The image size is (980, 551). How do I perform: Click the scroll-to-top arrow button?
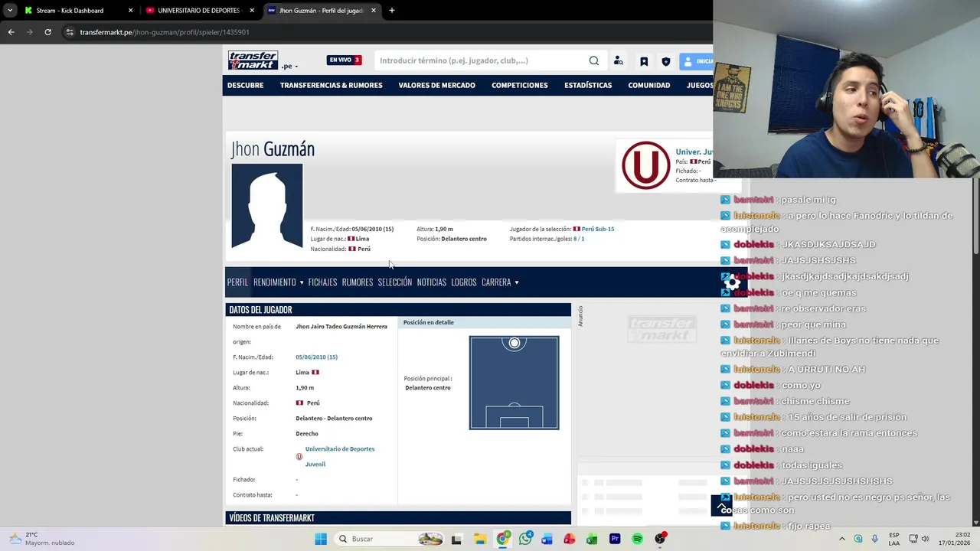721,506
